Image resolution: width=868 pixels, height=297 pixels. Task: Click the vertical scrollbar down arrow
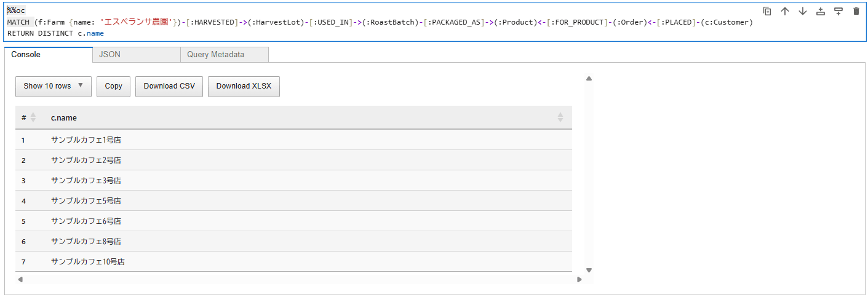click(x=589, y=270)
